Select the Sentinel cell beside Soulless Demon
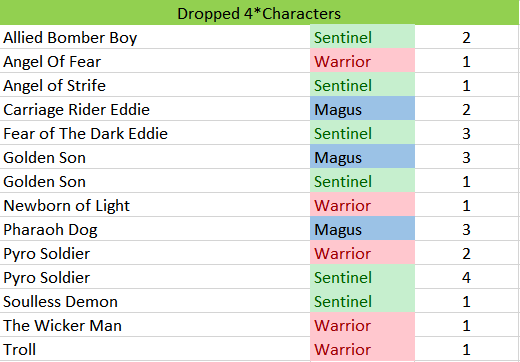 tap(363, 301)
